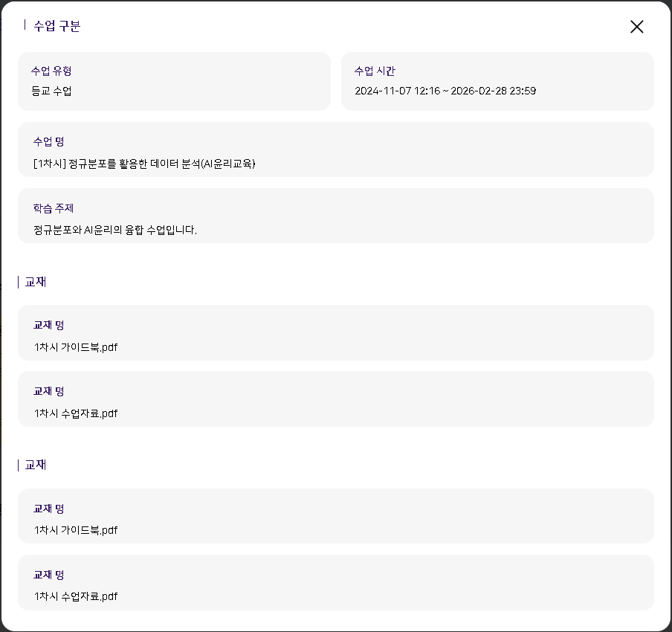
Task: Open 1차시 수업자료.pdf in the first 교재 section
Action: point(76,413)
